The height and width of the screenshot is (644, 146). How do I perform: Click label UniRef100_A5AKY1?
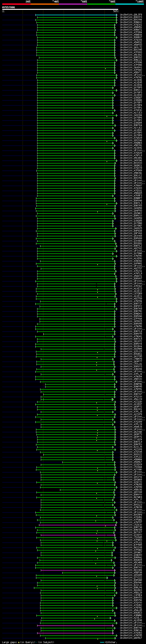coord(131,276)
